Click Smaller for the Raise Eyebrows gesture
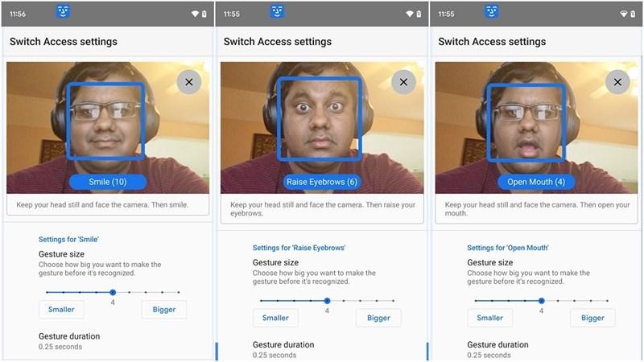 pyautogui.click(x=275, y=318)
